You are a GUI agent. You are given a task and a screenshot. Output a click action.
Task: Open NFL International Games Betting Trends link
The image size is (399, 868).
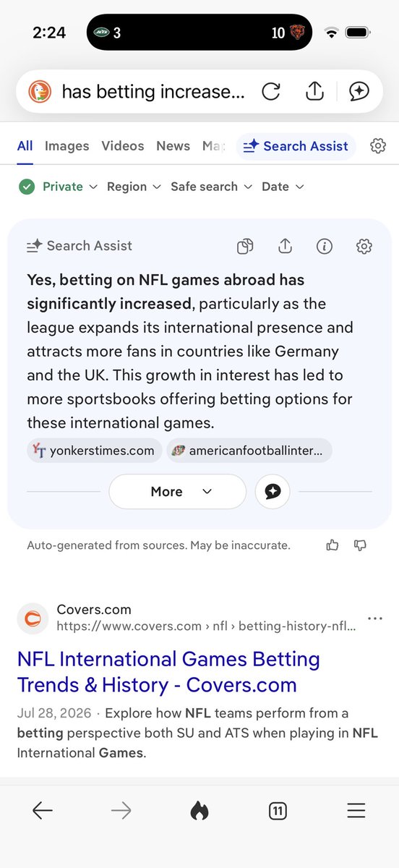pyautogui.click(x=168, y=672)
